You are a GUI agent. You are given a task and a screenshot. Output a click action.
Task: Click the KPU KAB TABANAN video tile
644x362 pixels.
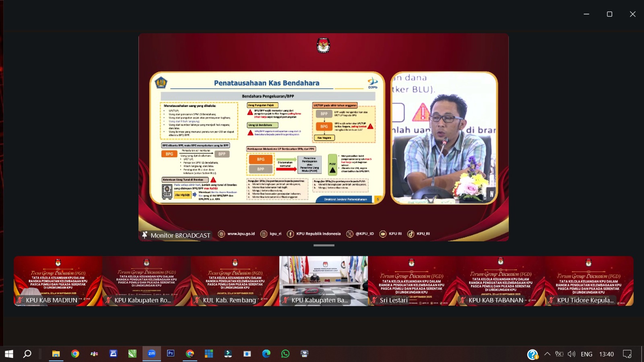[500, 281]
